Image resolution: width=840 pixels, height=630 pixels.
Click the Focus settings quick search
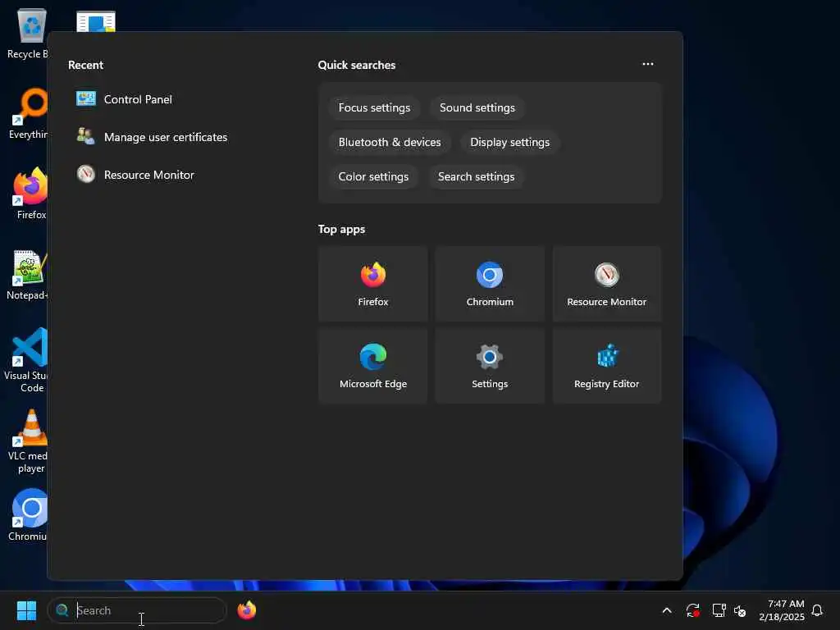point(374,107)
